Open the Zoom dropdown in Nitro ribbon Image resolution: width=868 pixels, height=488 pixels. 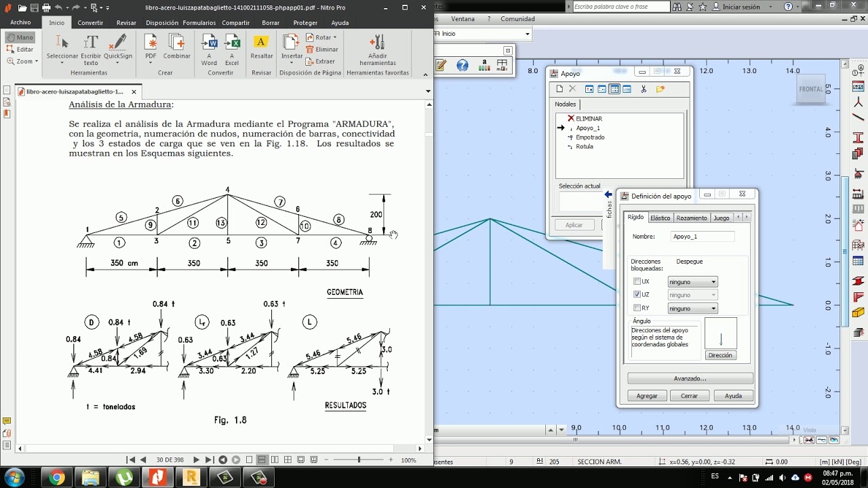click(x=22, y=61)
